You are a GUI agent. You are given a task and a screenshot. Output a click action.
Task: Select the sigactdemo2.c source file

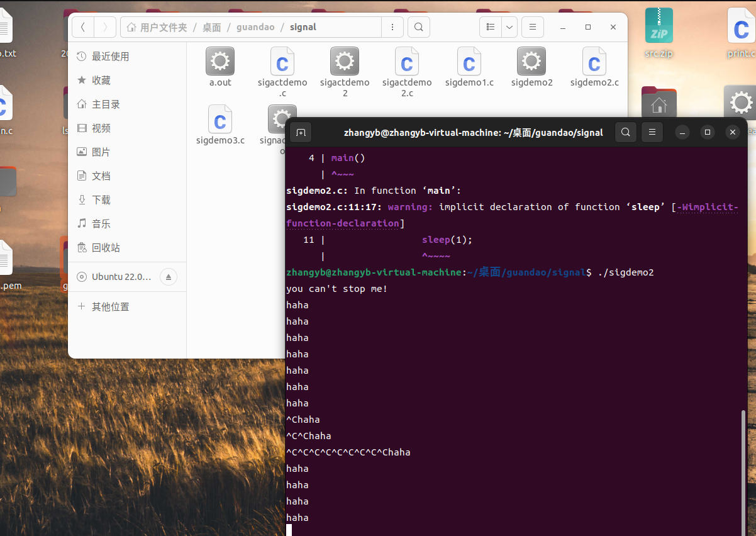tap(407, 72)
